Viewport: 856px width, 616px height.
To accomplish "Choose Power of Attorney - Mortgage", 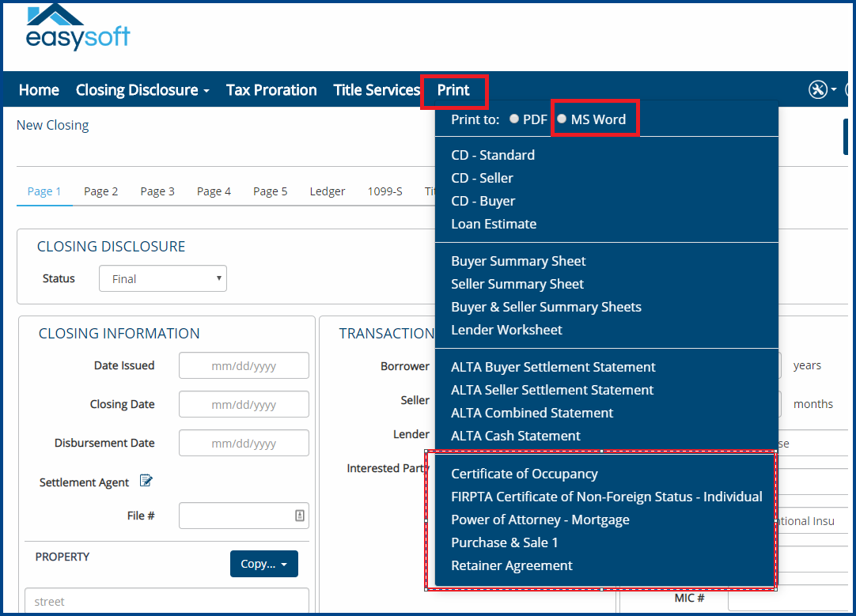I will (x=540, y=520).
